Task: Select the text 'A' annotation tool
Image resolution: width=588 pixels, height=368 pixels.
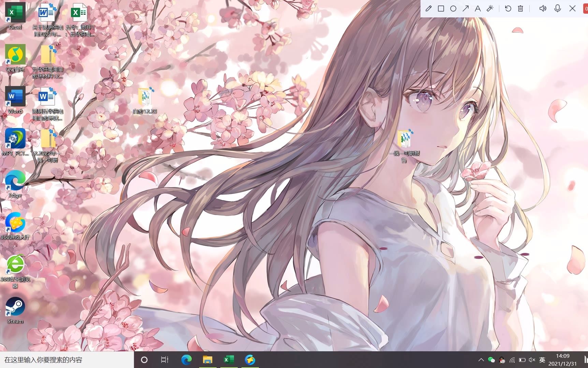Action: coord(478,9)
